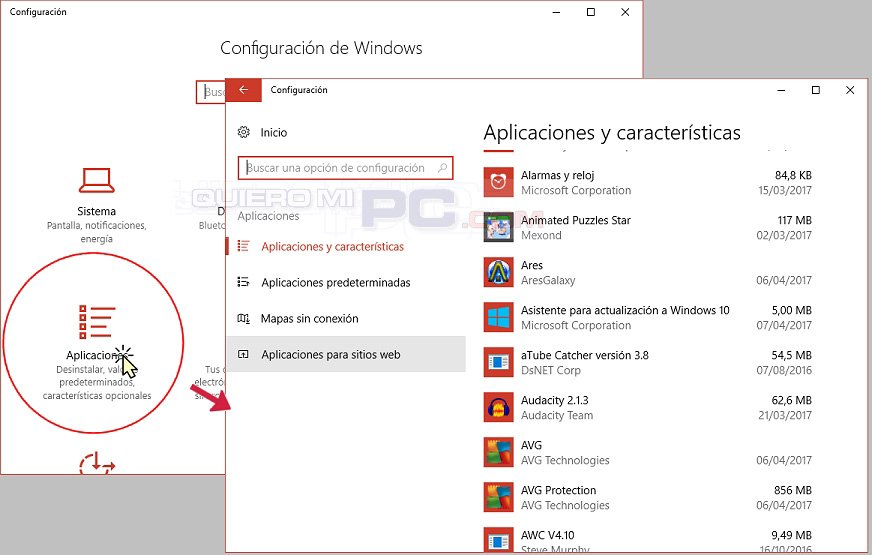Click the 84,8 KB size value
Viewport: 872px width, 555px height.
pyautogui.click(x=793, y=175)
